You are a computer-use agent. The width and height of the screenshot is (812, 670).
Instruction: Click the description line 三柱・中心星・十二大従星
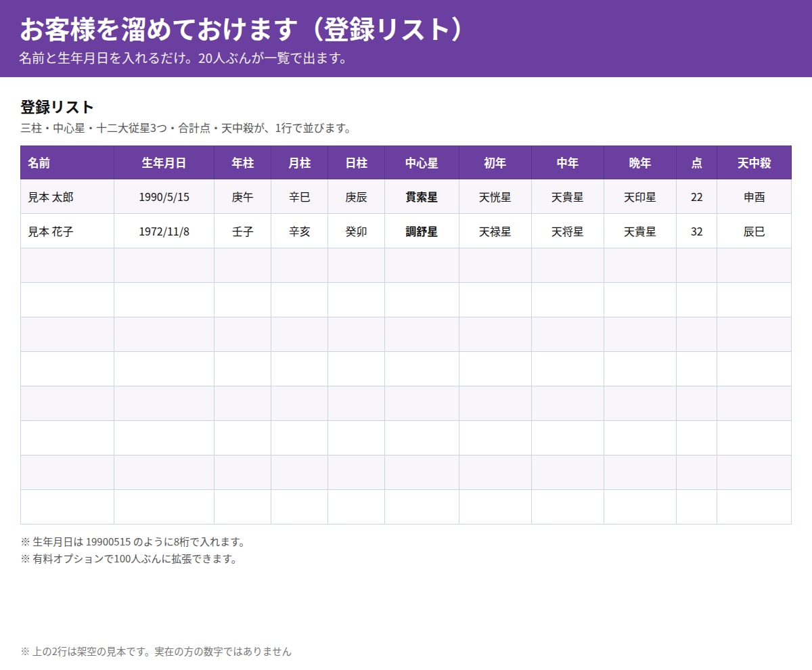(185, 128)
